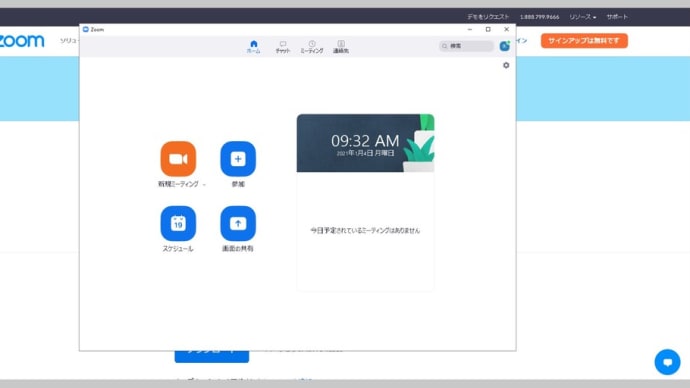Start a new meeting with orange camera icon
Screen dimensions: 690x388
pos(178,159)
